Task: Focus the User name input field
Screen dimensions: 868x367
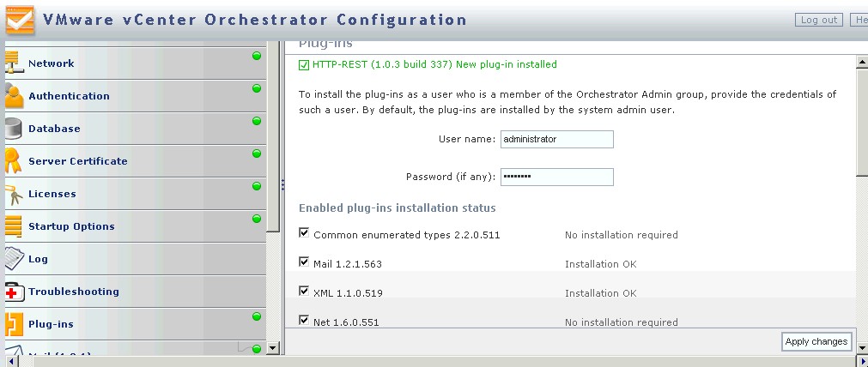Action: (556, 139)
